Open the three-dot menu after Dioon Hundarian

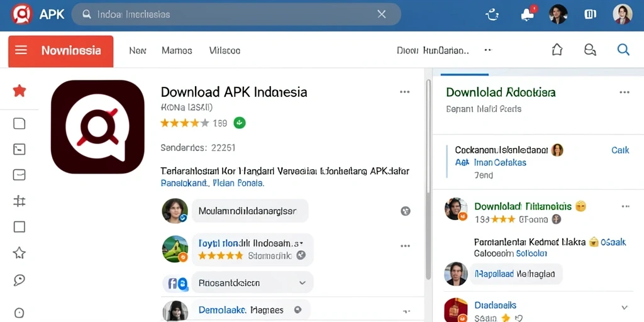point(488,50)
